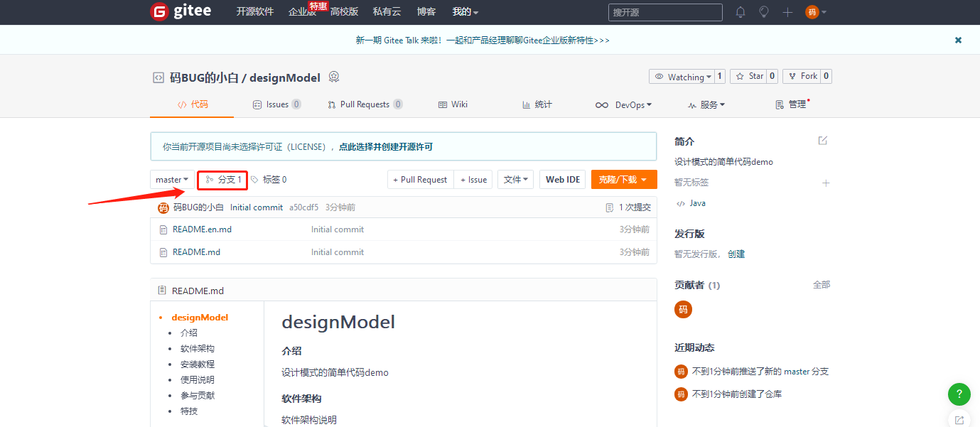Click the feedback icon at bottom right corner

(959, 421)
